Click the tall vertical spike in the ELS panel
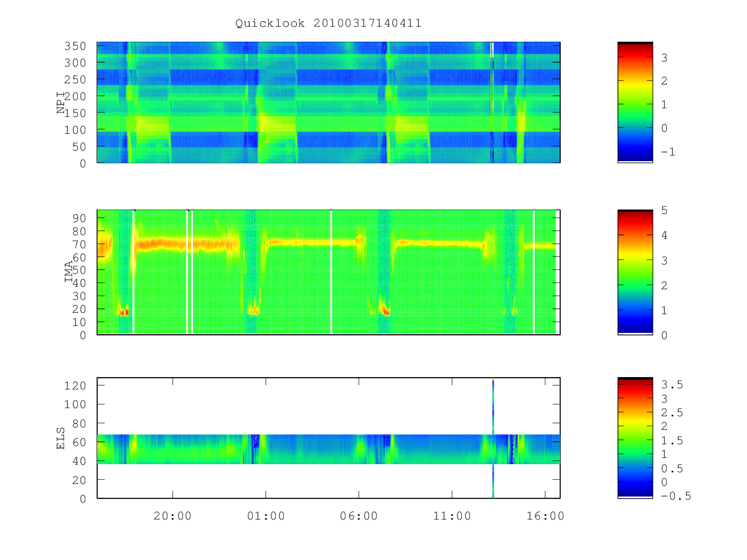The height and width of the screenshot is (560, 747). (x=493, y=438)
